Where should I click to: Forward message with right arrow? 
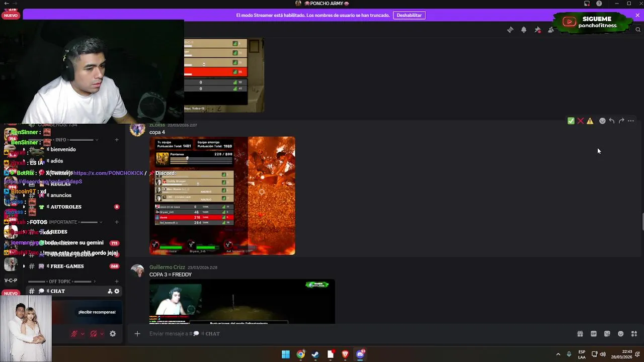click(621, 121)
